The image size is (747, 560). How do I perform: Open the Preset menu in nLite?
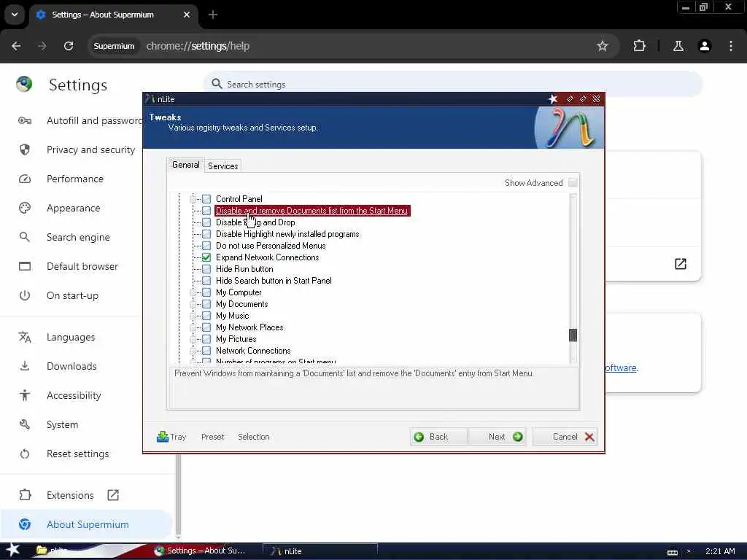tap(212, 437)
